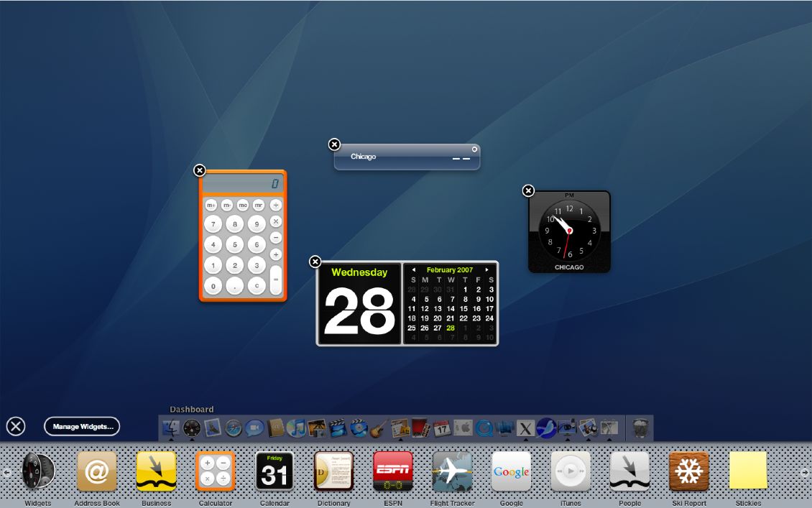Screen dimensions: 812x508
Task: Add the Flight Tracker widget
Action: (452, 471)
